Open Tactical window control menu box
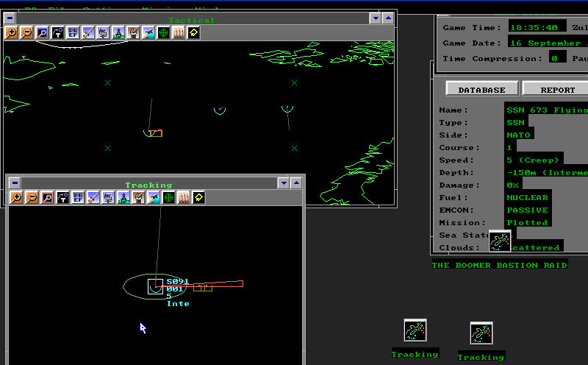Viewport: 588px width, 365px height. (10, 18)
